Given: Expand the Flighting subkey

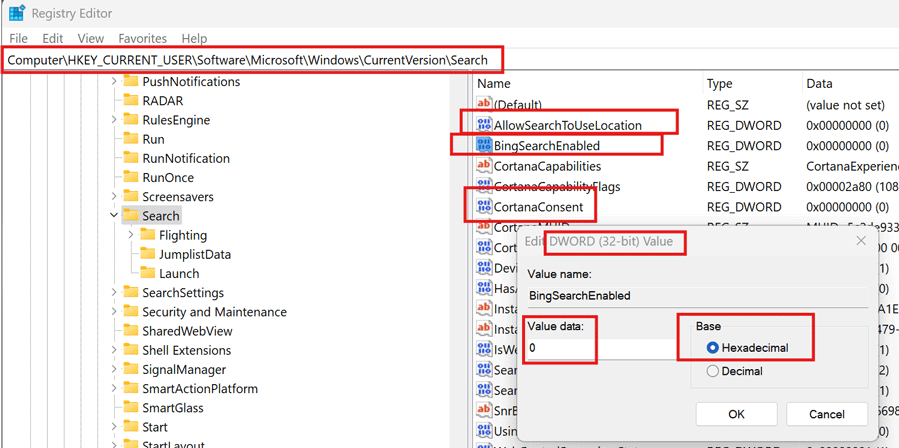Looking at the screenshot, I should [x=131, y=235].
